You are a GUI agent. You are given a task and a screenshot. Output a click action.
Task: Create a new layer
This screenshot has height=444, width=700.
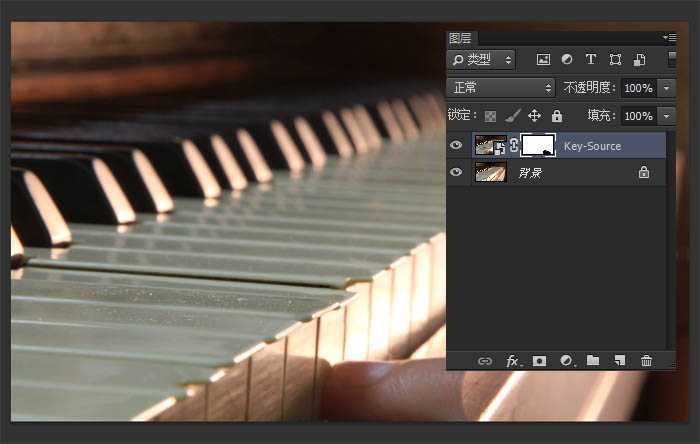(619, 361)
